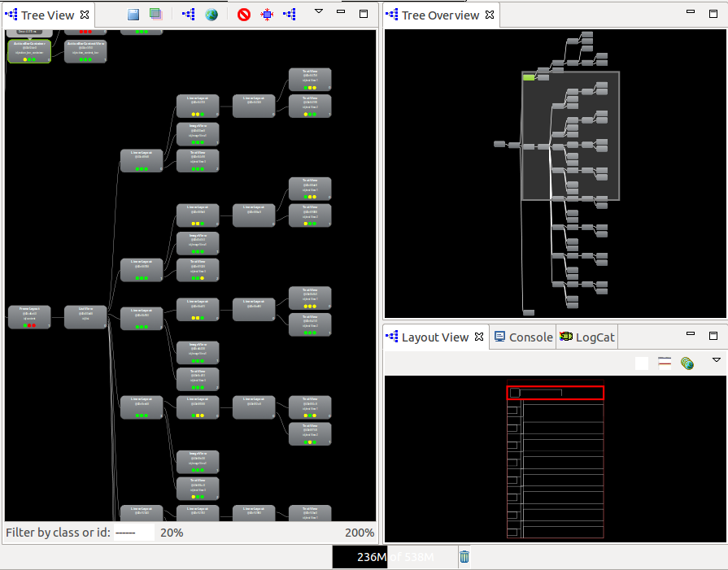Invalidate layout red prohibited icon
Viewport: 728px width, 570px height.
coord(244,15)
